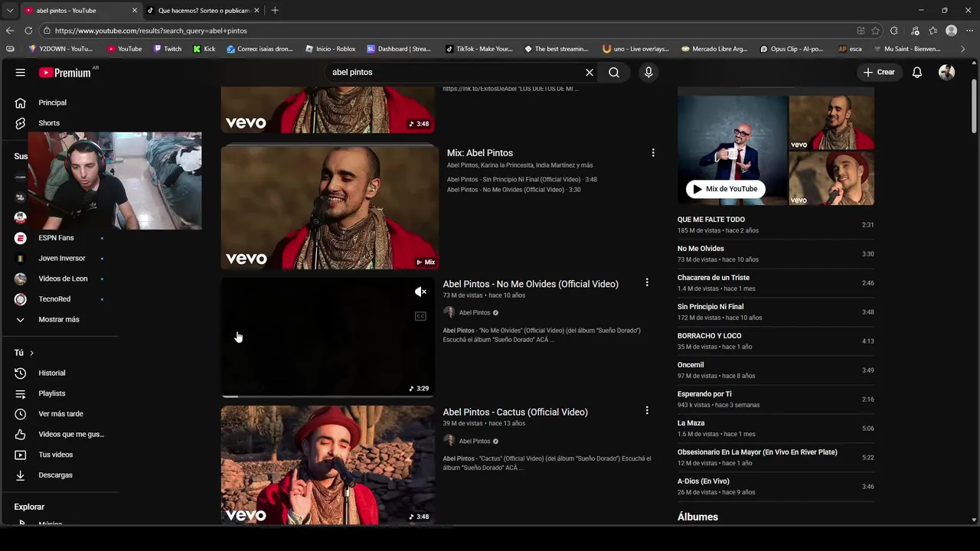
Task: Open options menu for Cactus video
Action: (647, 411)
